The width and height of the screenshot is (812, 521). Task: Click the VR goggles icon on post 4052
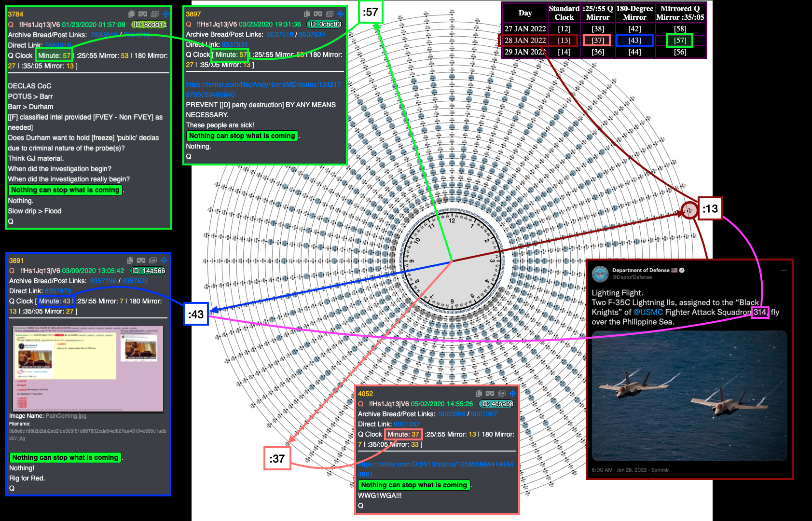coord(490,394)
